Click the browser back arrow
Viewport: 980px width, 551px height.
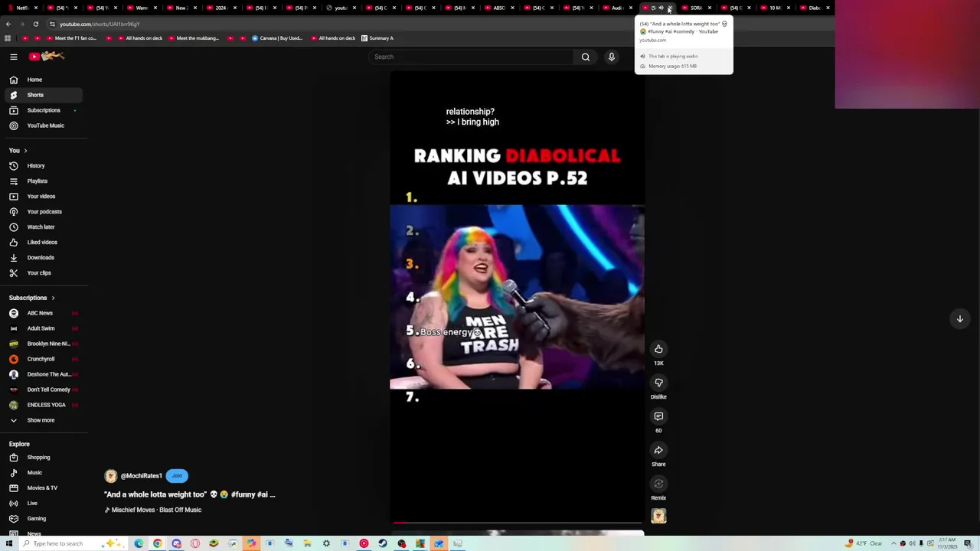point(8,24)
